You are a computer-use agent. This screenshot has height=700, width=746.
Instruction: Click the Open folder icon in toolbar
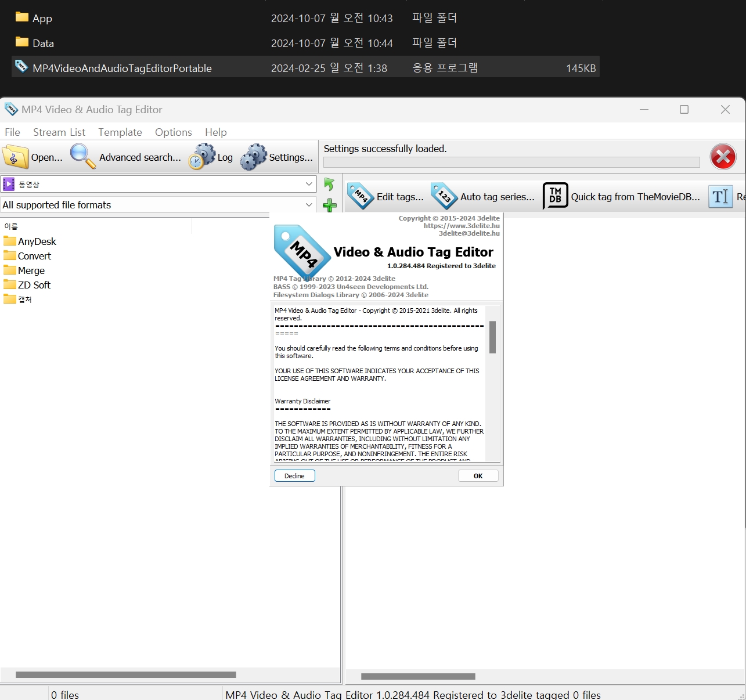pos(16,157)
